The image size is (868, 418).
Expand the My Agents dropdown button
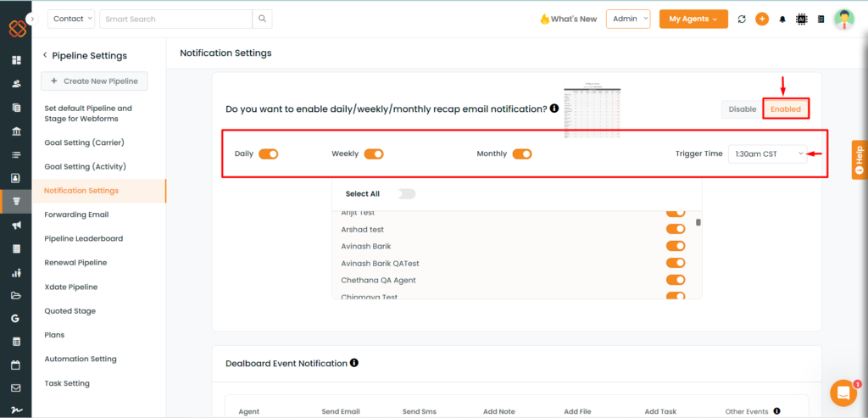coord(693,19)
